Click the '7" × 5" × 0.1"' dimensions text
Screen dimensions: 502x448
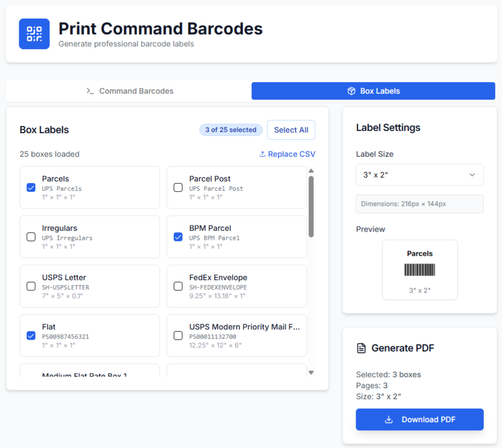tap(63, 296)
